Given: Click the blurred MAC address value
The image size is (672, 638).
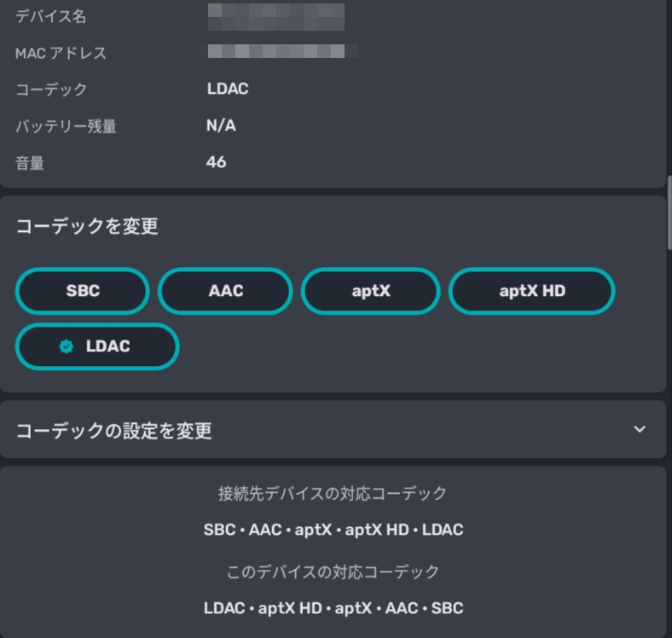Looking at the screenshot, I should 281,52.
